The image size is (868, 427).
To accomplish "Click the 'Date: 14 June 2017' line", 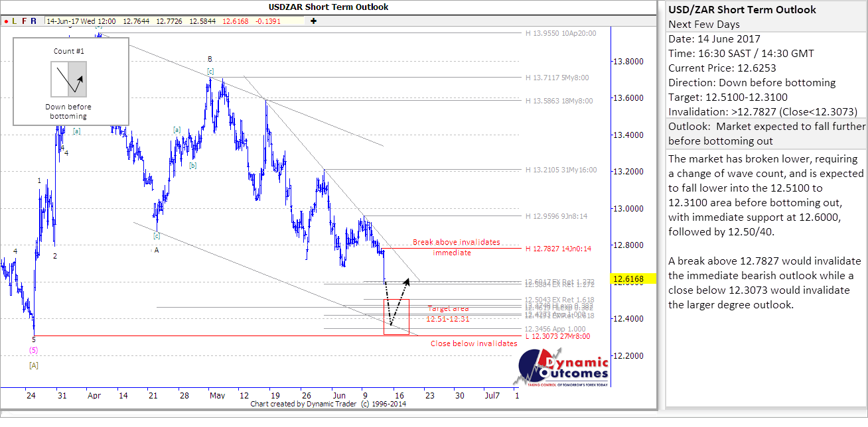I will (715, 39).
